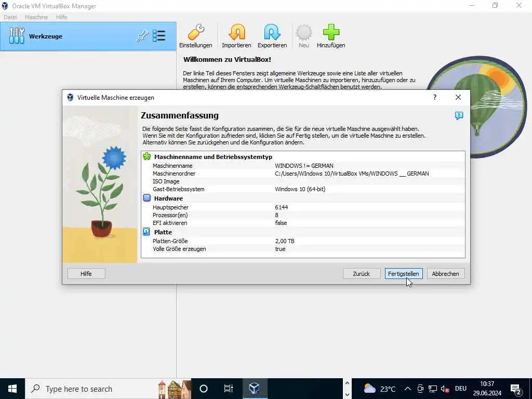Click the DEU language indicator
Screen dimensions: 532x399
[x=461, y=389]
